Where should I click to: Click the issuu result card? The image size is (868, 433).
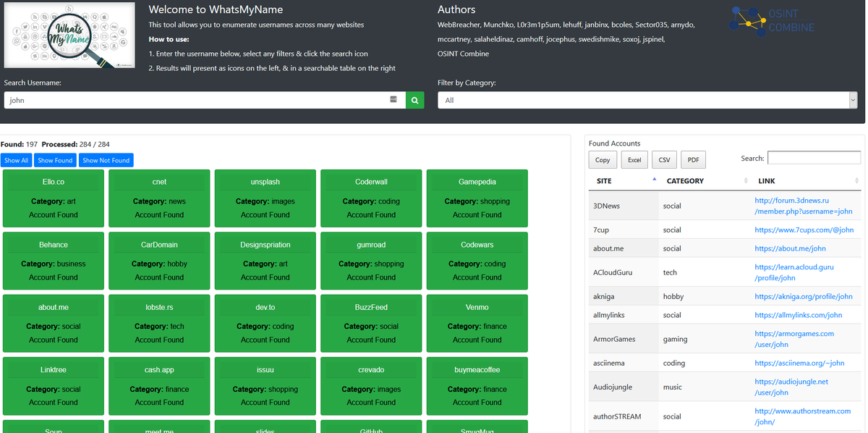[265, 385]
